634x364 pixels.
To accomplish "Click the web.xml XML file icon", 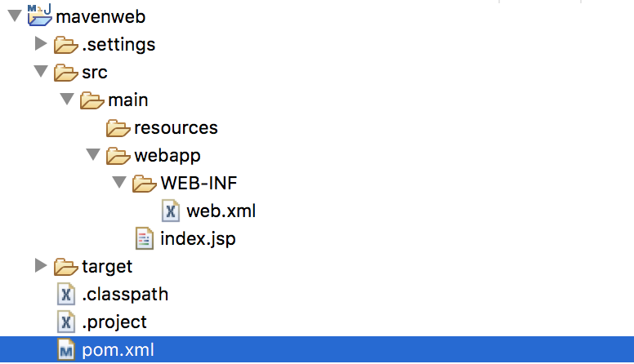I will [x=171, y=211].
